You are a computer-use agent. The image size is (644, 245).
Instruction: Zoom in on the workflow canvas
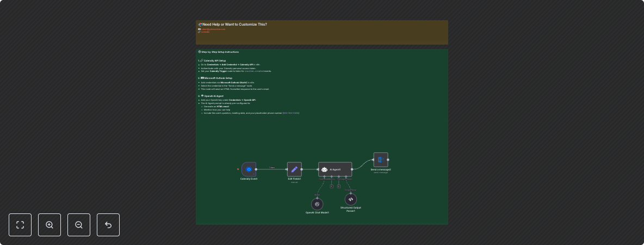[49, 225]
